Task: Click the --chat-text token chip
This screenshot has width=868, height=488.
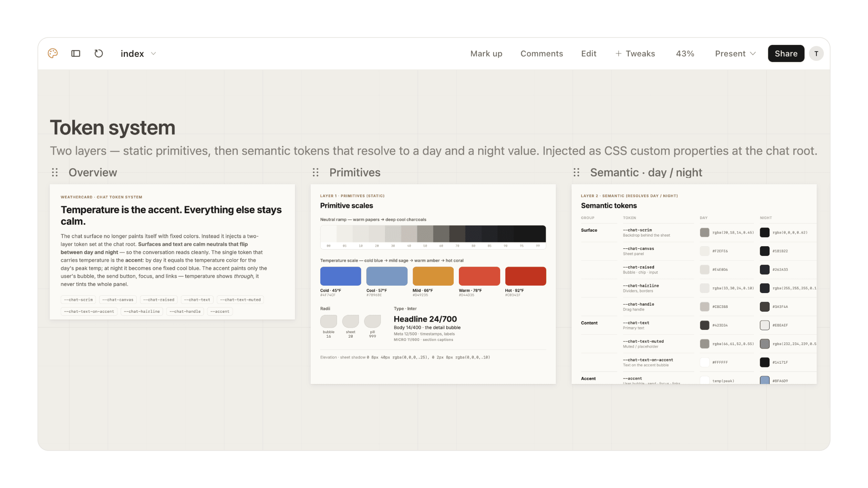Action: (x=197, y=300)
